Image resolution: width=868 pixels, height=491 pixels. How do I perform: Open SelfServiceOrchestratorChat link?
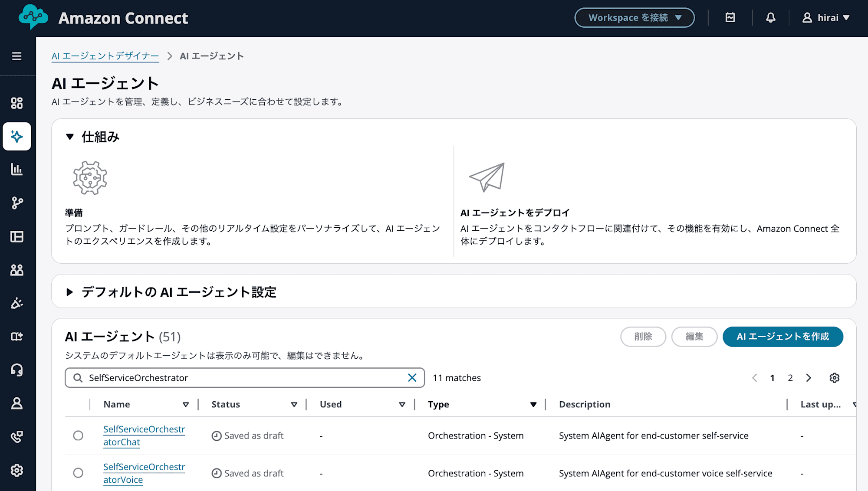click(x=144, y=435)
